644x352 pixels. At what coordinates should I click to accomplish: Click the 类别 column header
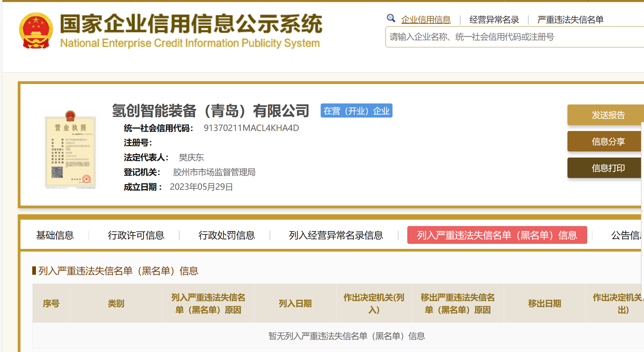116,303
